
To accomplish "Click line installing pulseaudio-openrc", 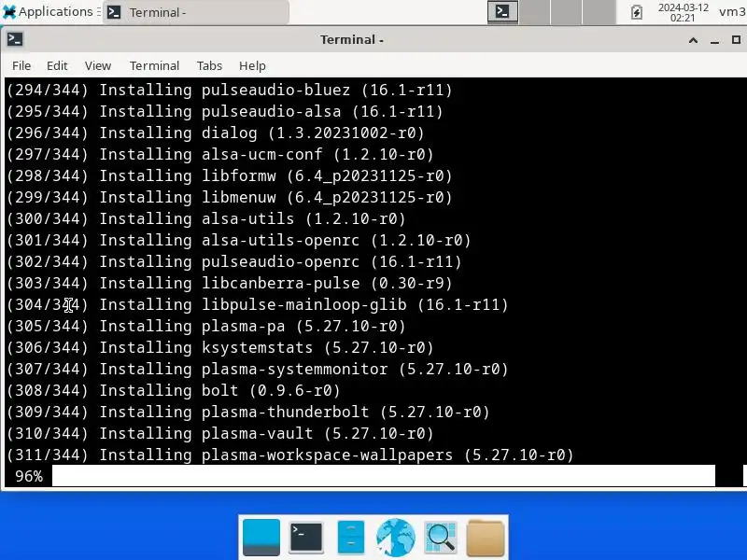I will click(x=233, y=261).
